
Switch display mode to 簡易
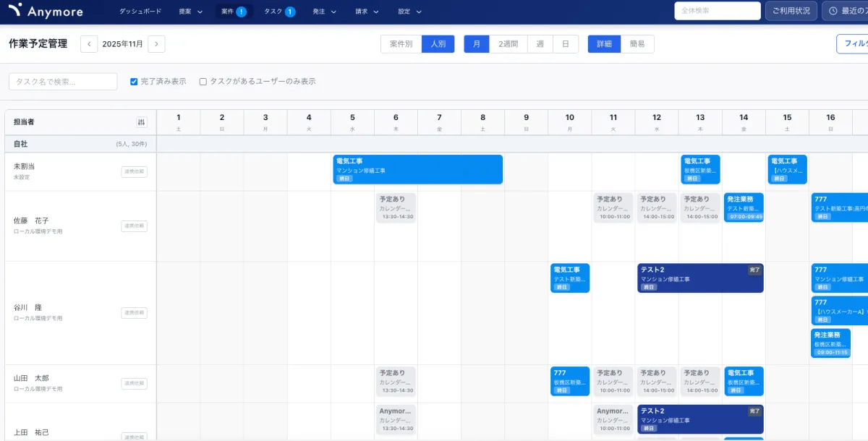point(637,44)
